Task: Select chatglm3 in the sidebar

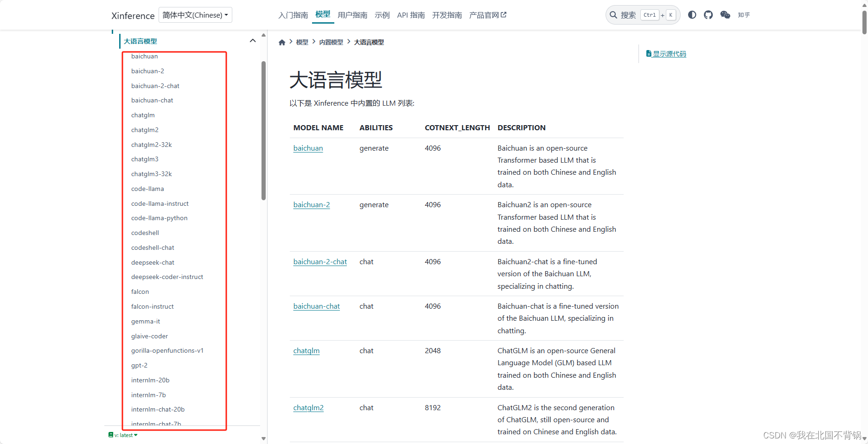Action: coord(145,159)
